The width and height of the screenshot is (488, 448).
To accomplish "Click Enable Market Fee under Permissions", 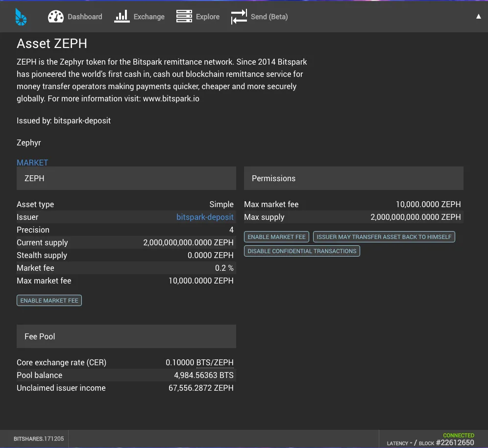I will (x=276, y=237).
